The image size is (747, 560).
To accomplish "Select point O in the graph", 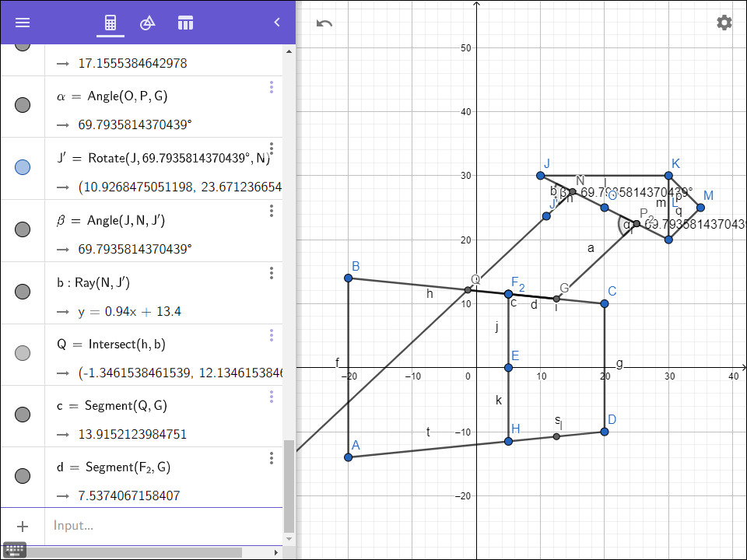I will pyautogui.click(x=605, y=208).
